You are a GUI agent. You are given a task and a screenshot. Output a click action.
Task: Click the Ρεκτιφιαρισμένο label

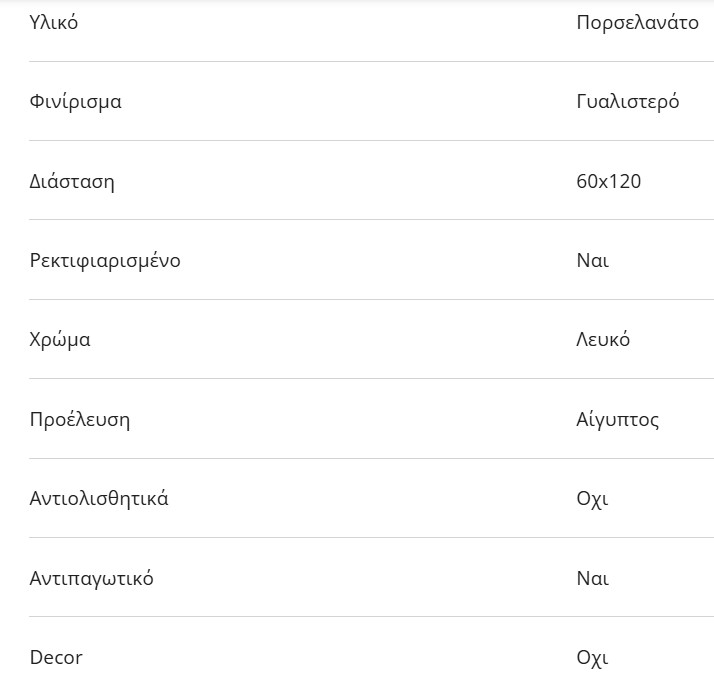tap(105, 261)
